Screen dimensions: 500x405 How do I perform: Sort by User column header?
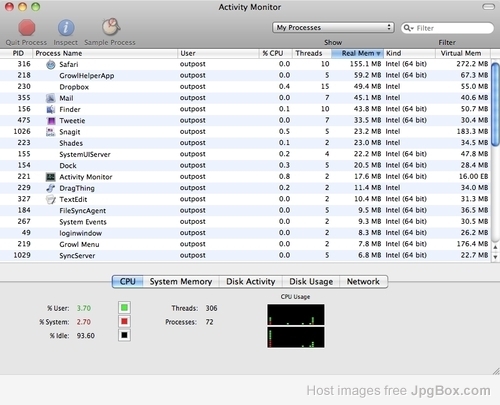pyautogui.click(x=218, y=53)
